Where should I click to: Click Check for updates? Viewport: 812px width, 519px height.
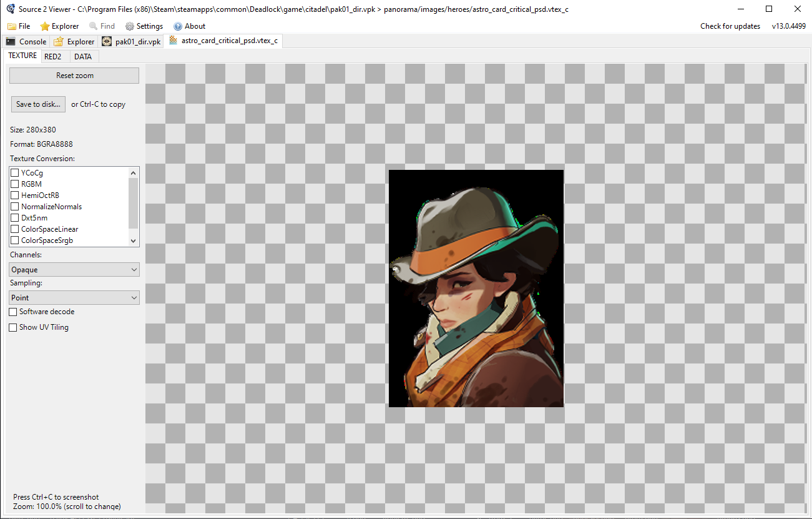(x=730, y=26)
